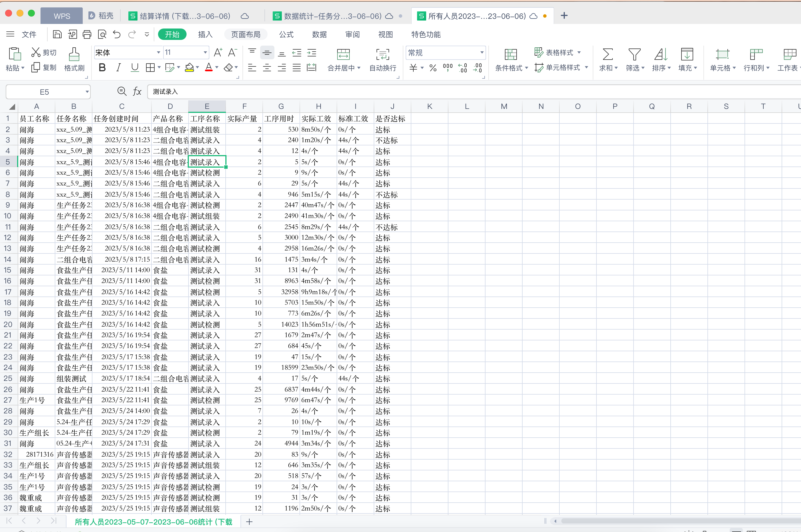Viewport: 801px width, 532px height.
Task: Toggle center horizontal alignment
Action: point(267,68)
